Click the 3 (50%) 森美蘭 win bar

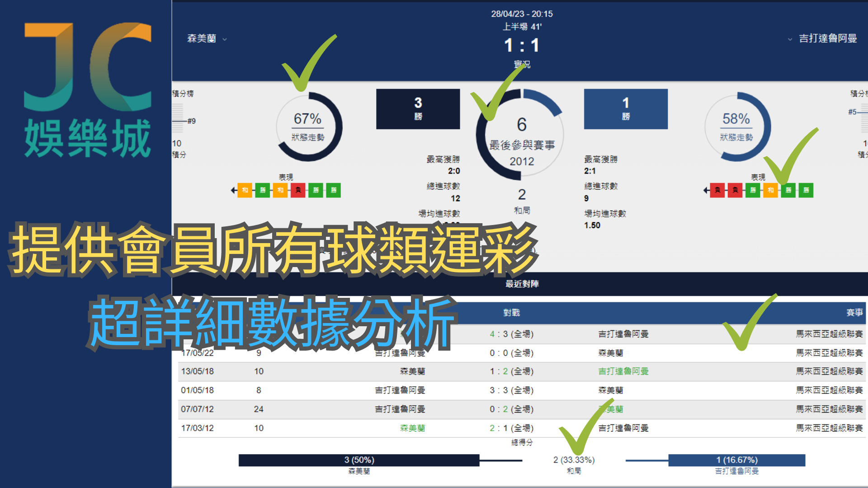point(359,460)
